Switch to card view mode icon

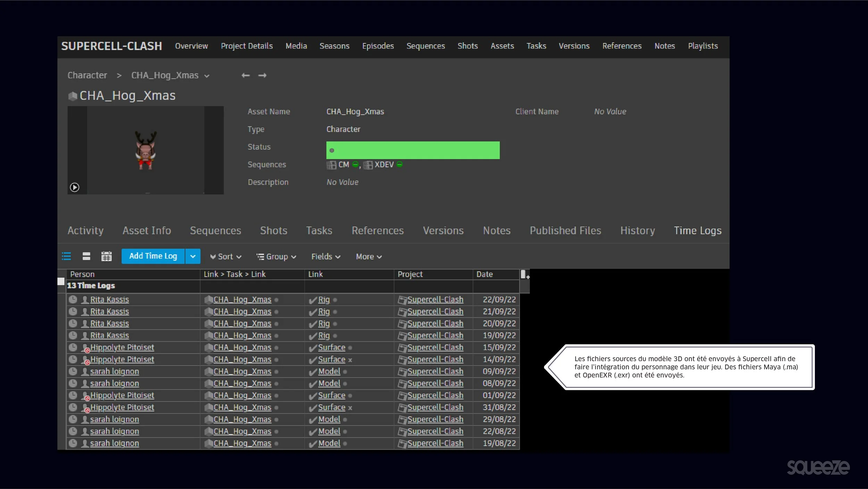(86, 256)
